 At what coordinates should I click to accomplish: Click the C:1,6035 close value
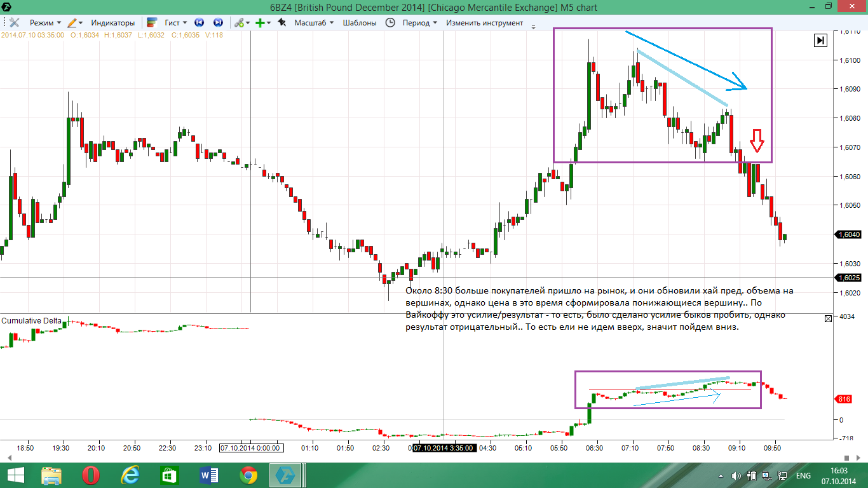(x=185, y=35)
